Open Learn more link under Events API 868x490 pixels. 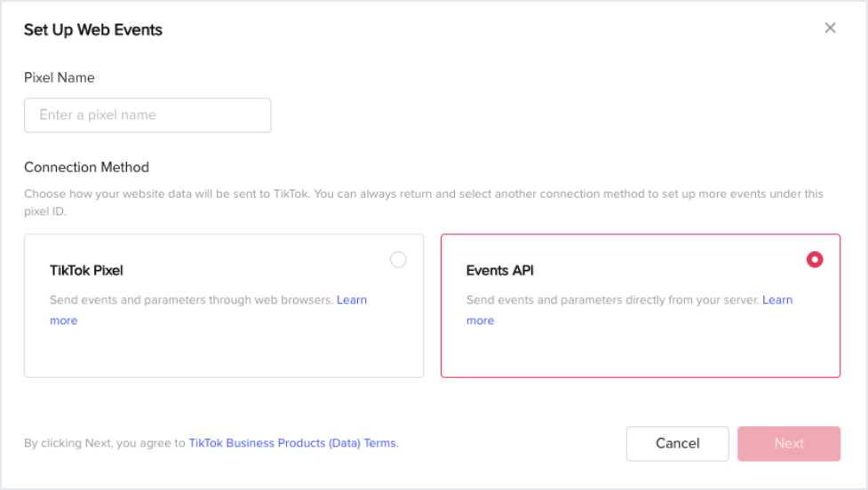(x=776, y=300)
